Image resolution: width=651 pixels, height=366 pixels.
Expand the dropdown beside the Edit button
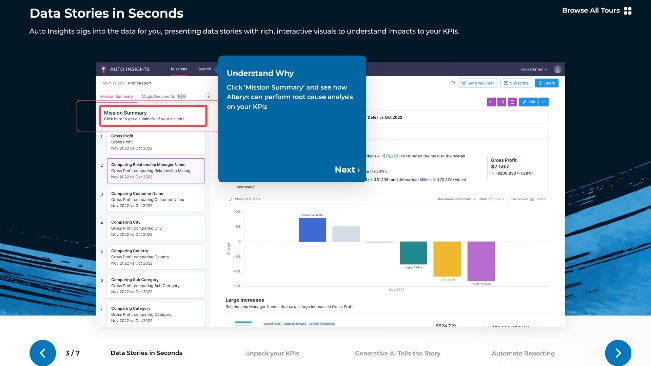(543, 102)
